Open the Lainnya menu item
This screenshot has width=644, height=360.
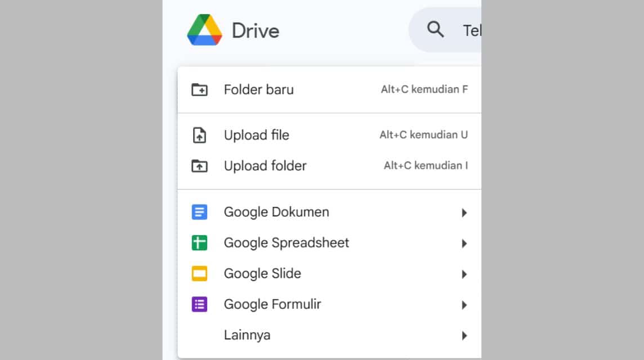coord(329,335)
